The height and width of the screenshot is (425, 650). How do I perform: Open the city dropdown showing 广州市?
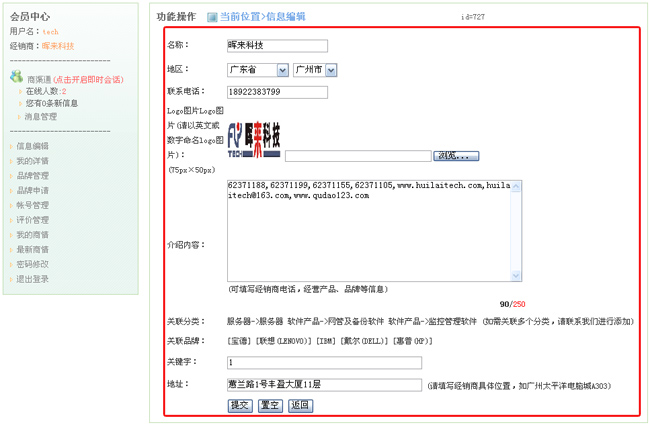pyautogui.click(x=315, y=70)
